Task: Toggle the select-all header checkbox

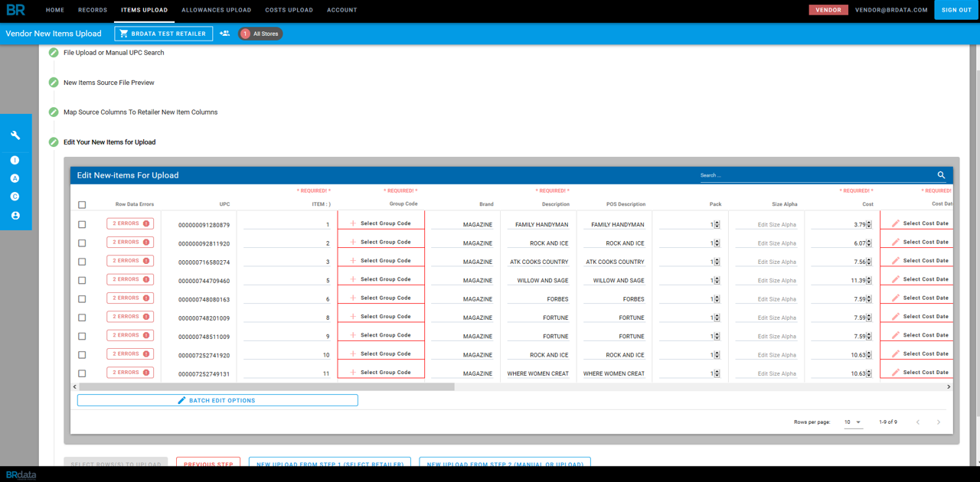Action: tap(82, 205)
